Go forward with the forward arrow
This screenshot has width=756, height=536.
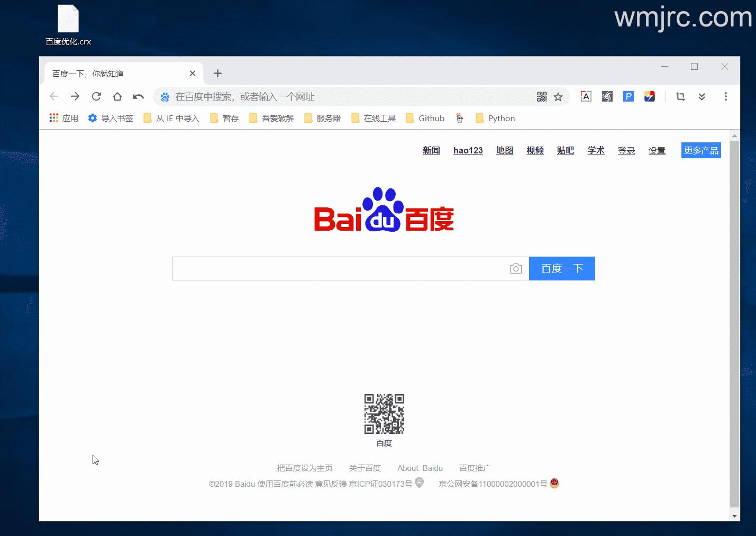pos(75,96)
